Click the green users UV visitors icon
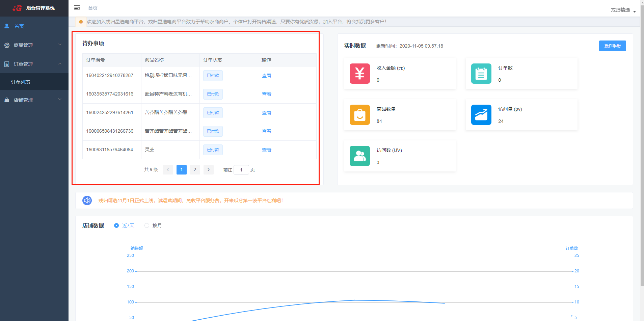Image resolution: width=644 pixels, height=321 pixels. [x=359, y=156]
